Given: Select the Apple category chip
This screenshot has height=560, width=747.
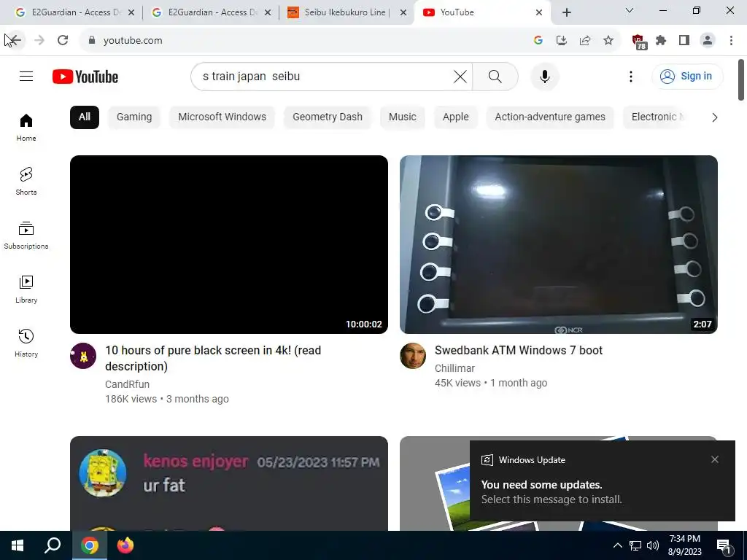Looking at the screenshot, I should 455,117.
